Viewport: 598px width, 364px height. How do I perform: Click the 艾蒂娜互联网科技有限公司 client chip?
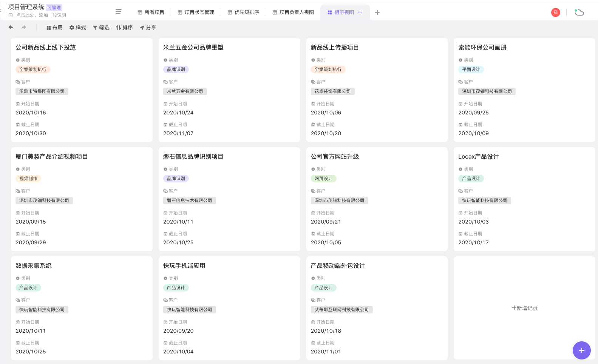coord(342,310)
